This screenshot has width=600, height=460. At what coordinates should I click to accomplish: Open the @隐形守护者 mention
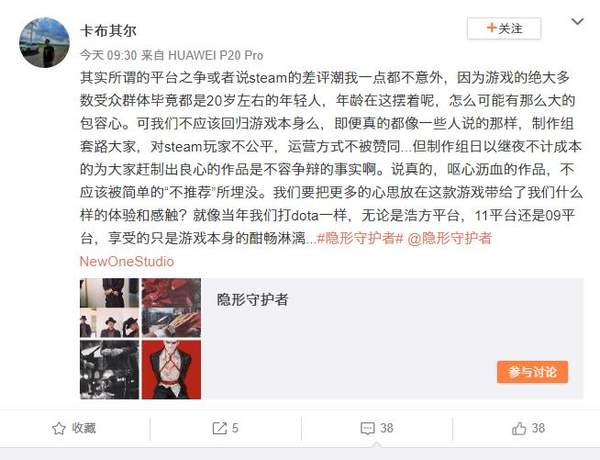(x=450, y=238)
